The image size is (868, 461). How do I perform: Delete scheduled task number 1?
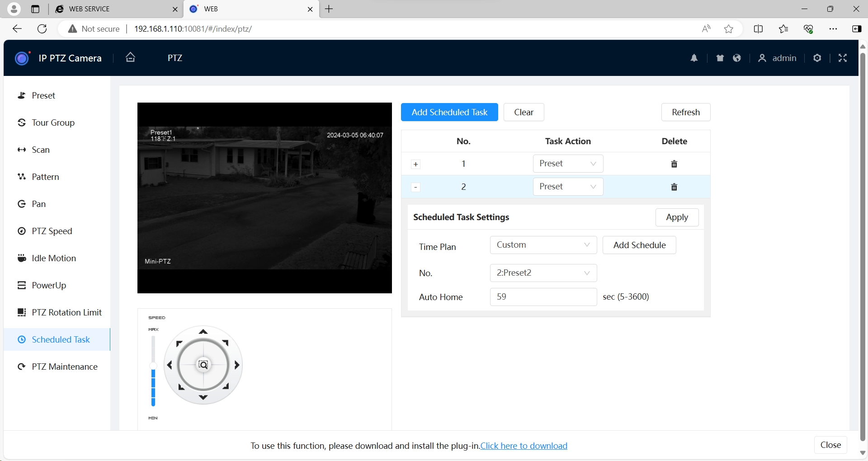(x=674, y=164)
